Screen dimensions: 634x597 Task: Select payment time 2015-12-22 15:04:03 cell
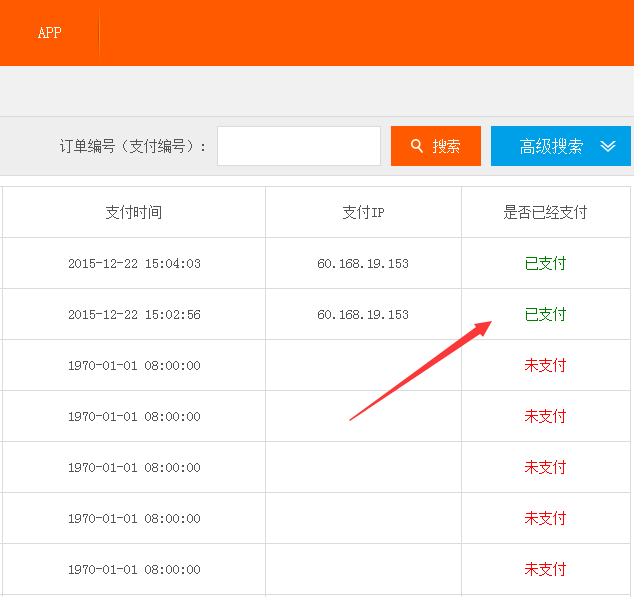pyautogui.click(x=134, y=263)
